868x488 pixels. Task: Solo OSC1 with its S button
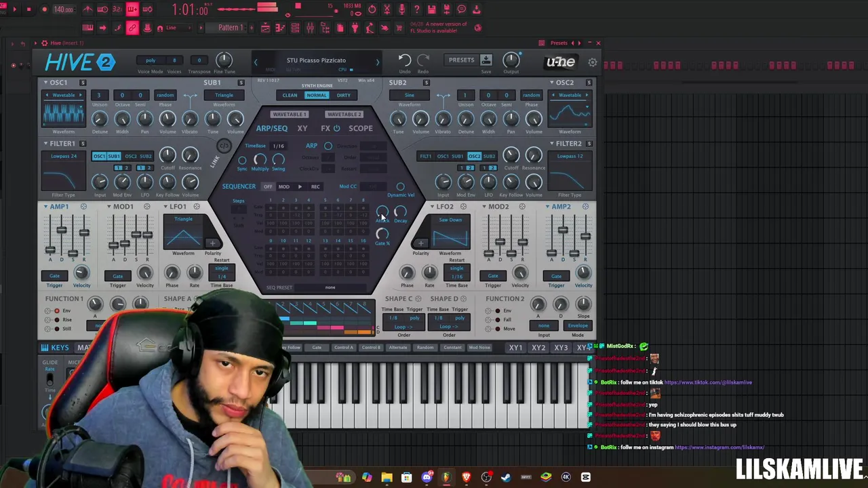83,83
